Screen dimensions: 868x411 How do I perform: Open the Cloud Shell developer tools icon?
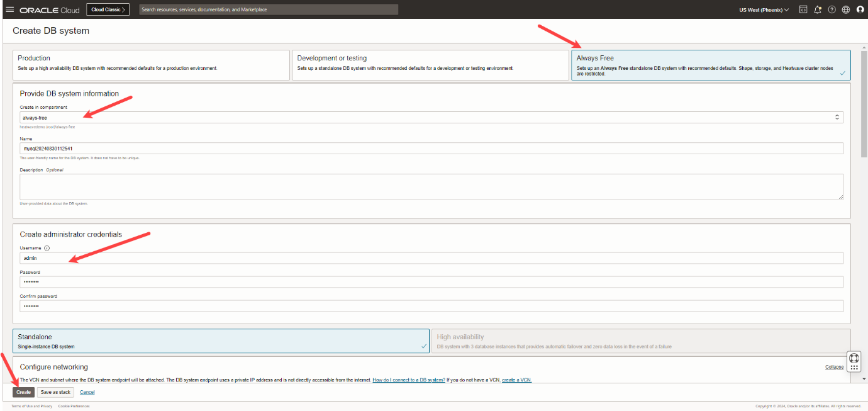803,9
